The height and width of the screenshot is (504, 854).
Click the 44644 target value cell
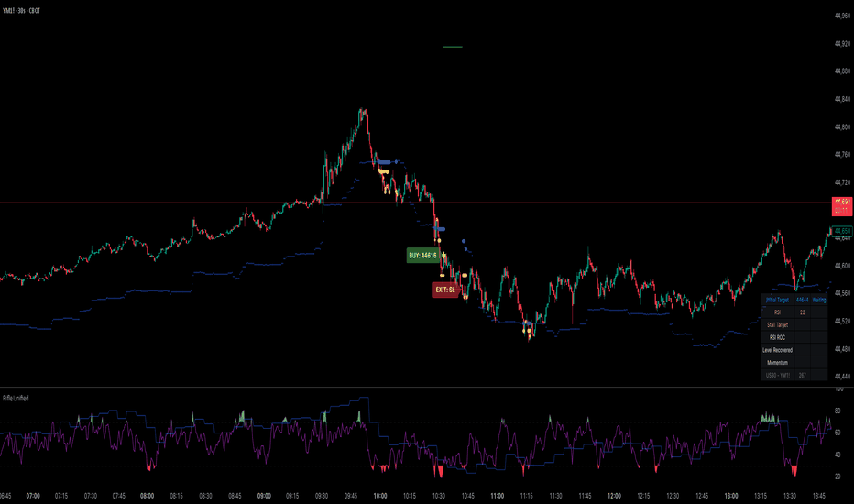802,300
